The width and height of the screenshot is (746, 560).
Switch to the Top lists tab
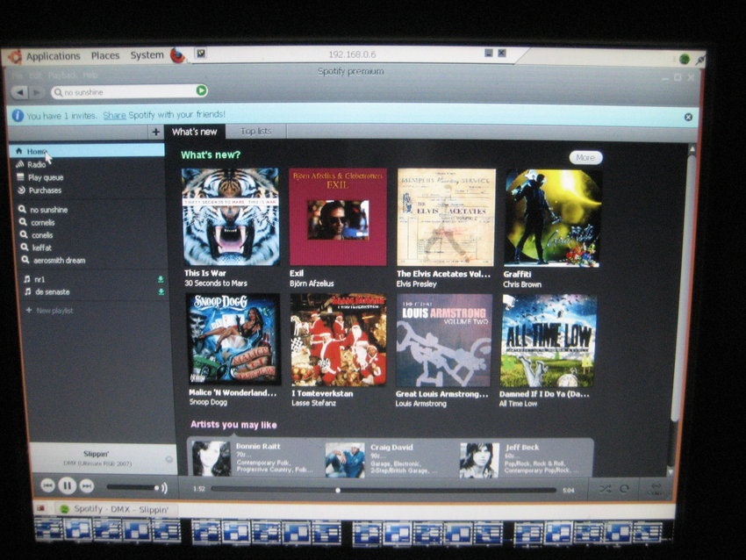[x=256, y=131]
